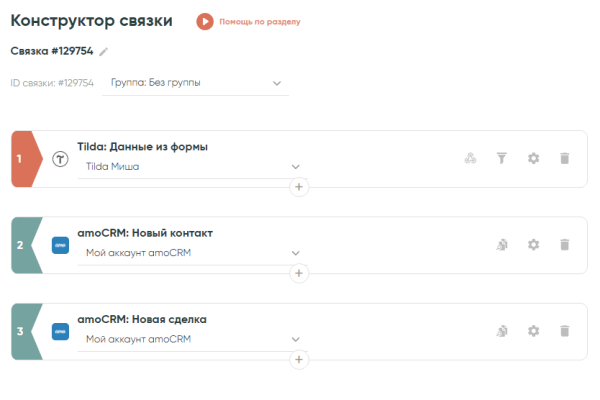Click the amoCRM: Новая сделка title
Screen dimensions: 600x400
(x=142, y=319)
